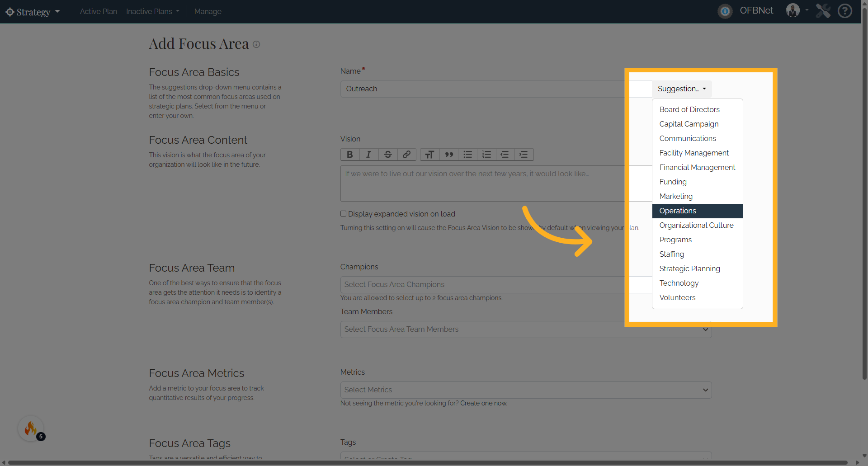Open the flame notification icon
Viewport: 868px width, 466px height.
pyautogui.click(x=31, y=428)
